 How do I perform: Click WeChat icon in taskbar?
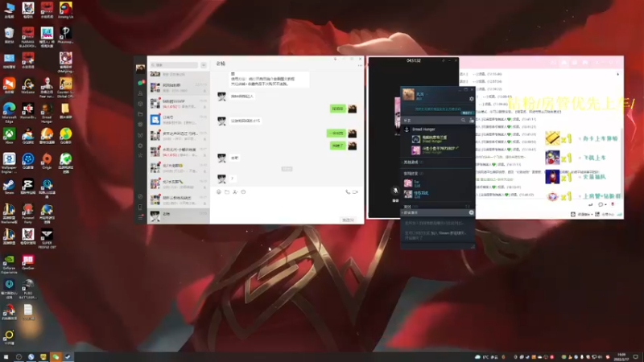pos(56,356)
